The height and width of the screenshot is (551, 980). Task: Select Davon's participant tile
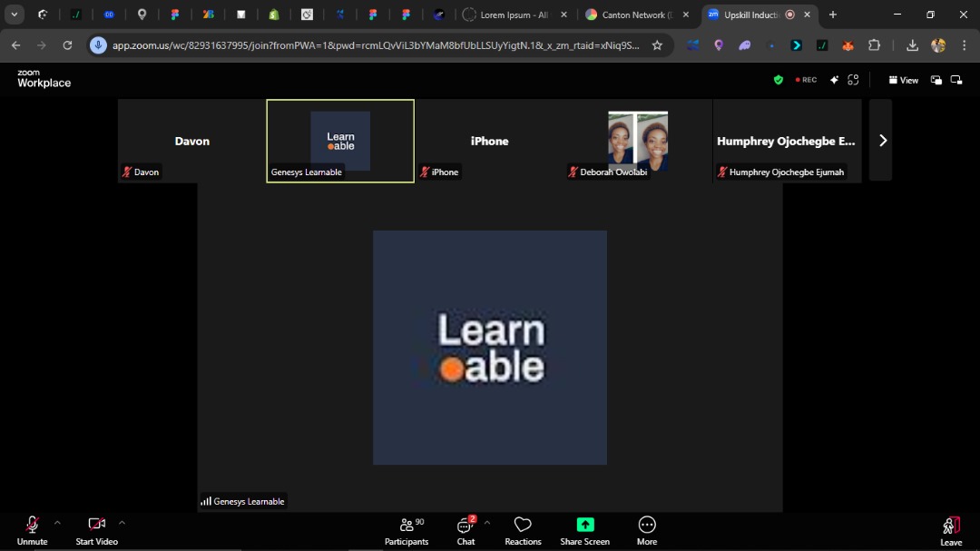191,141
